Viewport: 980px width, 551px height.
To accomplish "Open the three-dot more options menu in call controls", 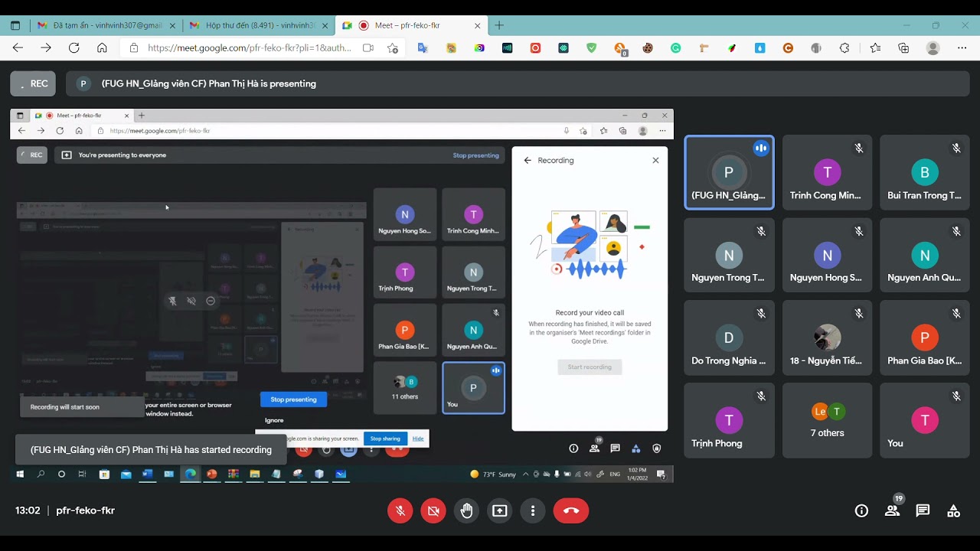I will tap(533, 510).
